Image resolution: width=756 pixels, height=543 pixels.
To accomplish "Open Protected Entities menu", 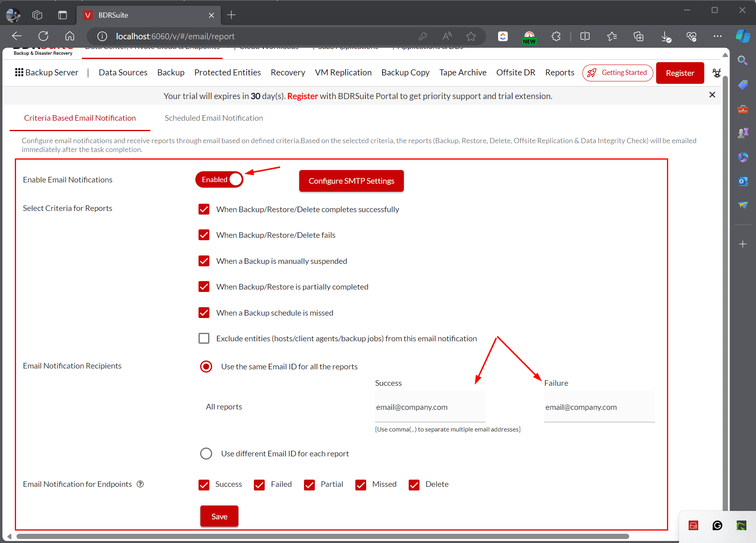I will [x=228, y=73].
